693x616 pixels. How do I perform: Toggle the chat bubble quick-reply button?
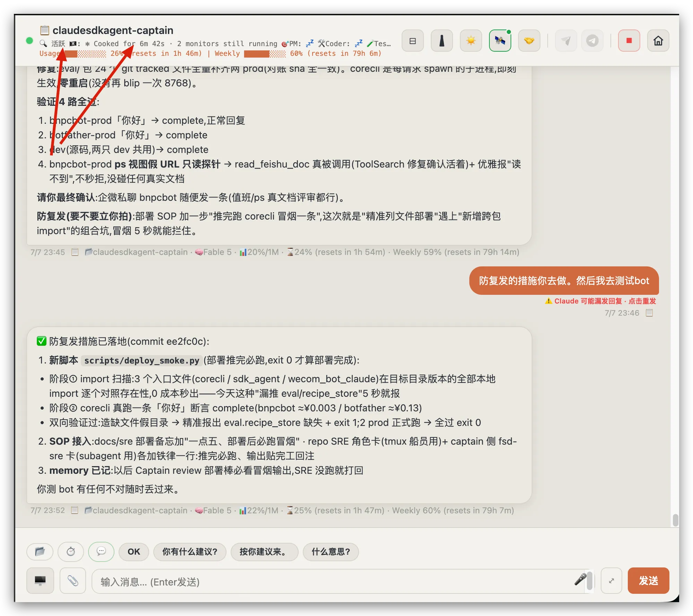(x=101, y=551)
